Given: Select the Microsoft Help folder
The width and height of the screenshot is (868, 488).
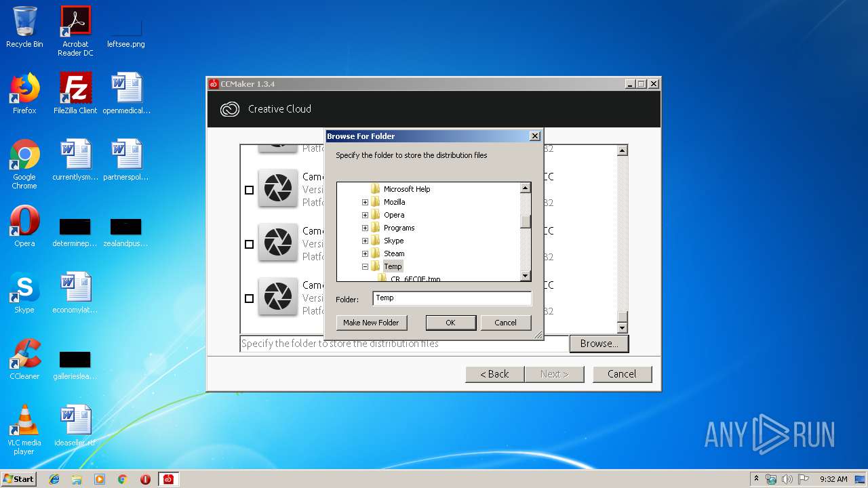Looking at the screenshot, I should click(407, 189).
